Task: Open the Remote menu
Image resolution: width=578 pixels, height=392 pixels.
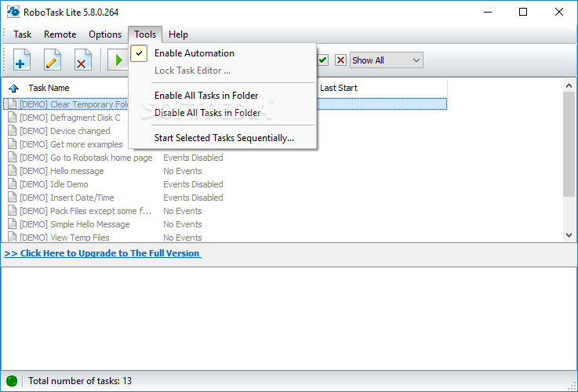Action: tap(60, 34)
